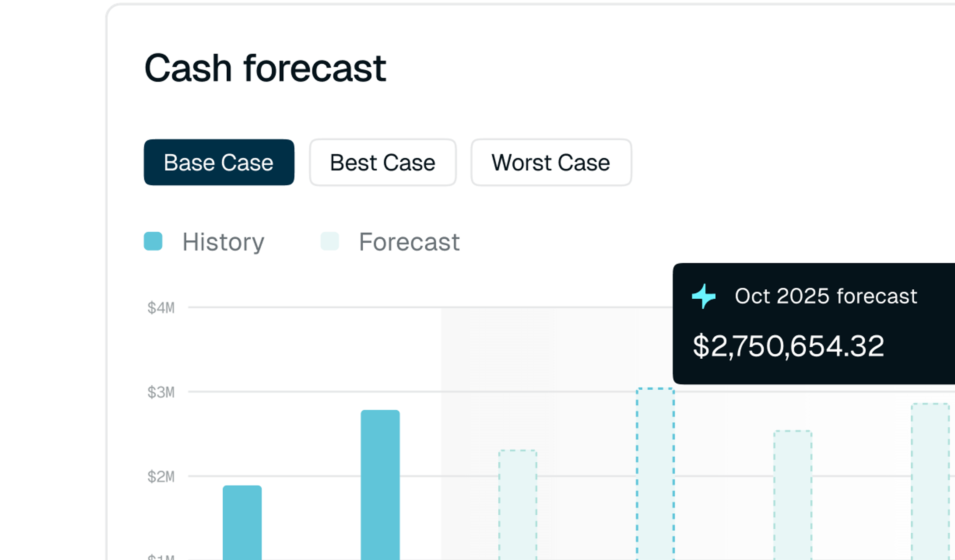Click the $2,750,654.32 amount in tooltip
The height and width of the screenshot is (560, 955).
tap(789, 346)
